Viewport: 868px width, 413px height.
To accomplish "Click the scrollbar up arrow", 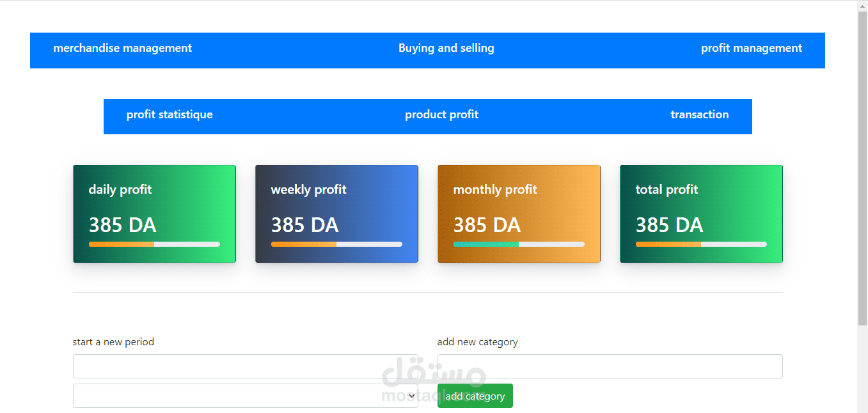I will (862, 5).
